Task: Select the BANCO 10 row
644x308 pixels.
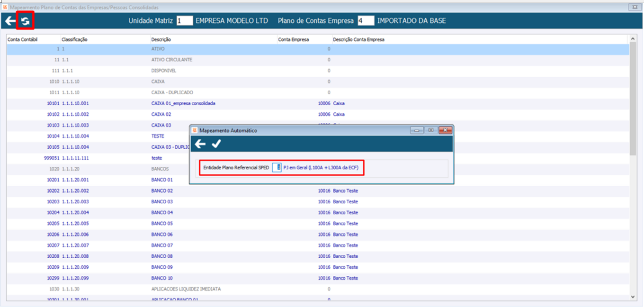Action: (x=318, y=278)
